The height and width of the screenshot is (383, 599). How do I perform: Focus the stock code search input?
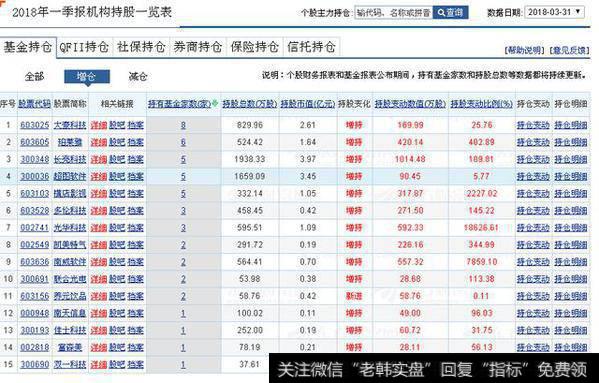click(x=393, y=13)
